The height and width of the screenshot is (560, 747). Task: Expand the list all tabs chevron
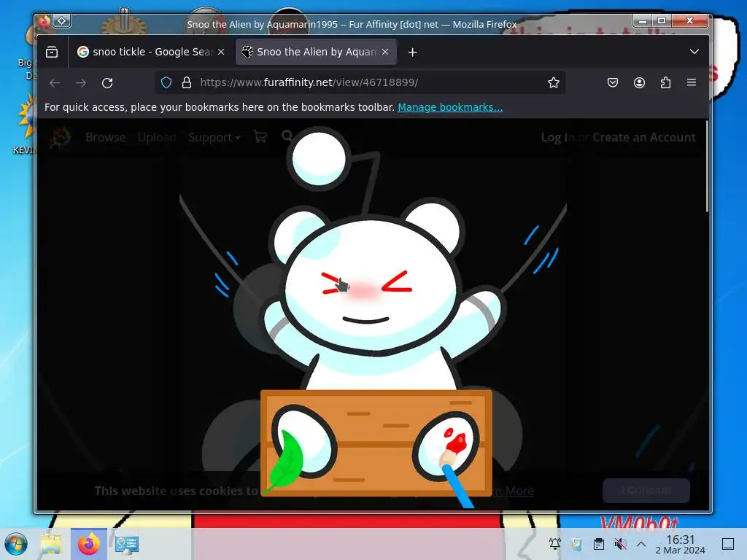tap(694, 52)
